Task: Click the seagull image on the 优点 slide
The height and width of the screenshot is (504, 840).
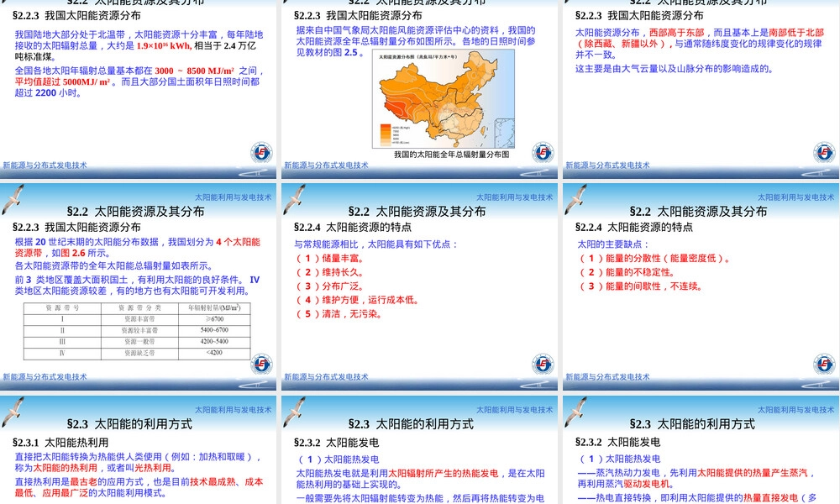Action: [295, 199]
